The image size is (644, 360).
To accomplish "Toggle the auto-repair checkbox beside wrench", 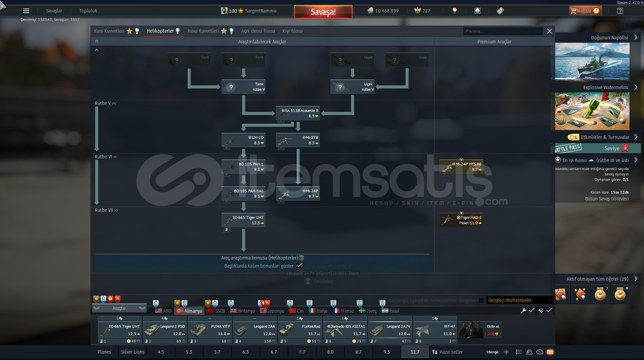I will click(531, 311).
